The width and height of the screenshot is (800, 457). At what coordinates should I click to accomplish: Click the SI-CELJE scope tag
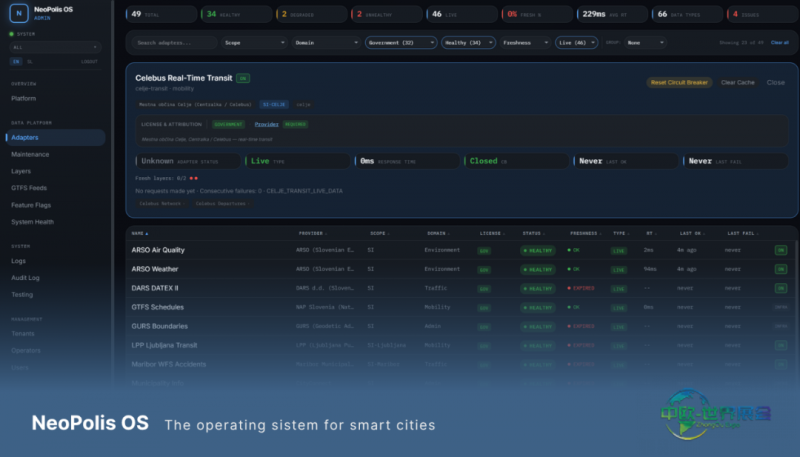pos(274,105)
